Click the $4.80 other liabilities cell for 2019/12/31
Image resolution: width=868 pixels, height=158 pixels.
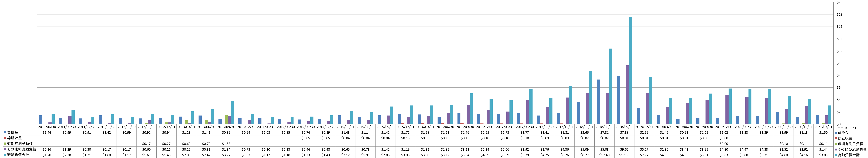click(724, 149)
